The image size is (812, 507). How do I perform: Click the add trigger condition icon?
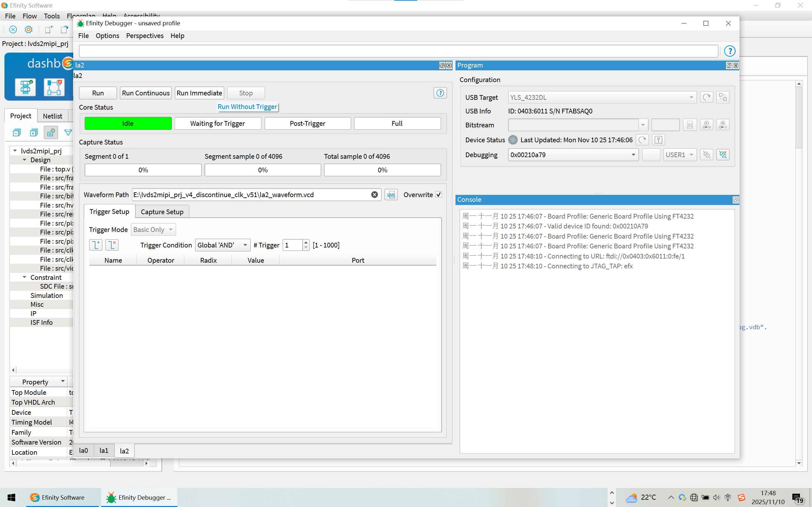pyautogui.click(x=95, y=245)
